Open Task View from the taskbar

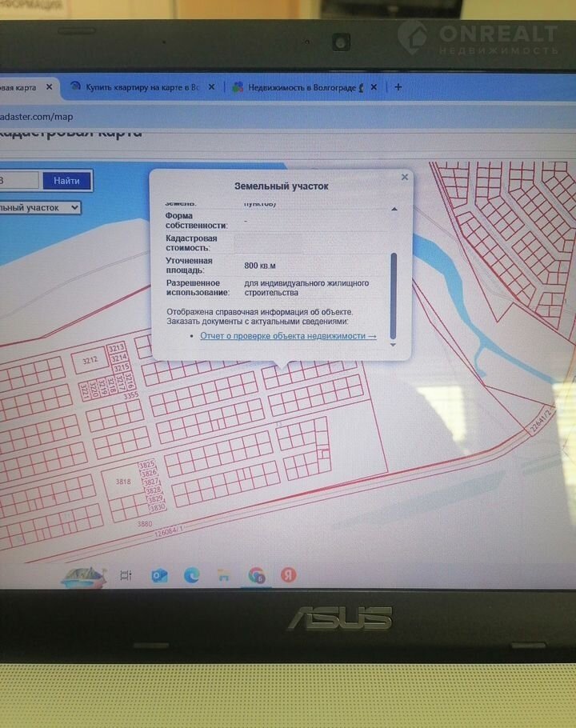point(126,575)
